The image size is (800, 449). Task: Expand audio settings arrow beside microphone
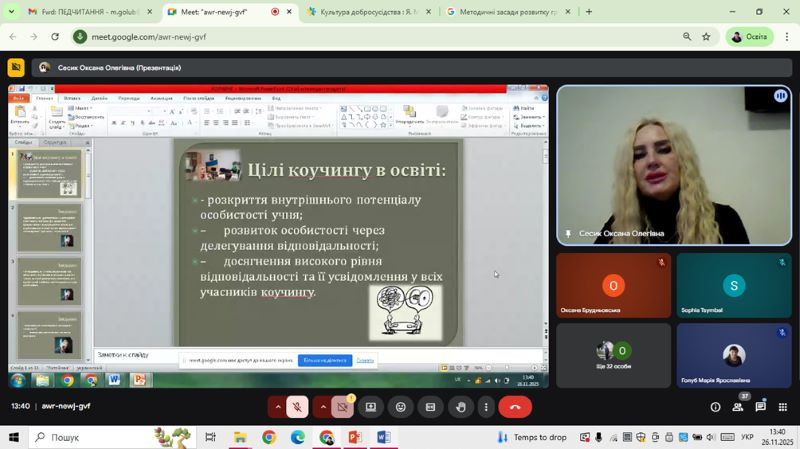[278, 407]
